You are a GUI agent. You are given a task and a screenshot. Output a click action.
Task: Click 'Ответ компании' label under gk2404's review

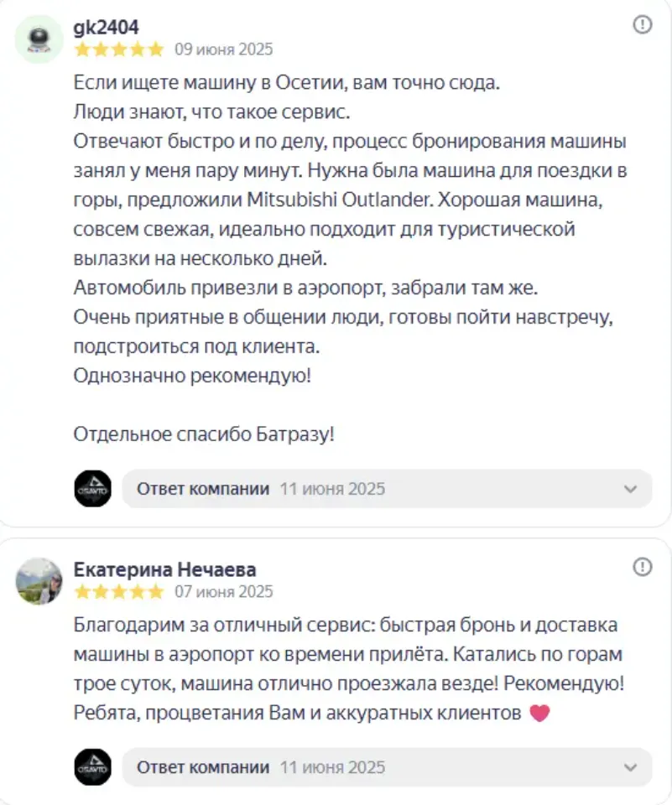(203, 489)
